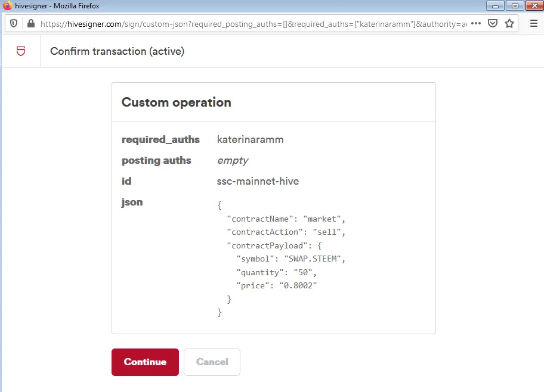Viewport: 544px width, 392px height.
Task: Minimize the Firefox window
Action: tap(495, 6)
